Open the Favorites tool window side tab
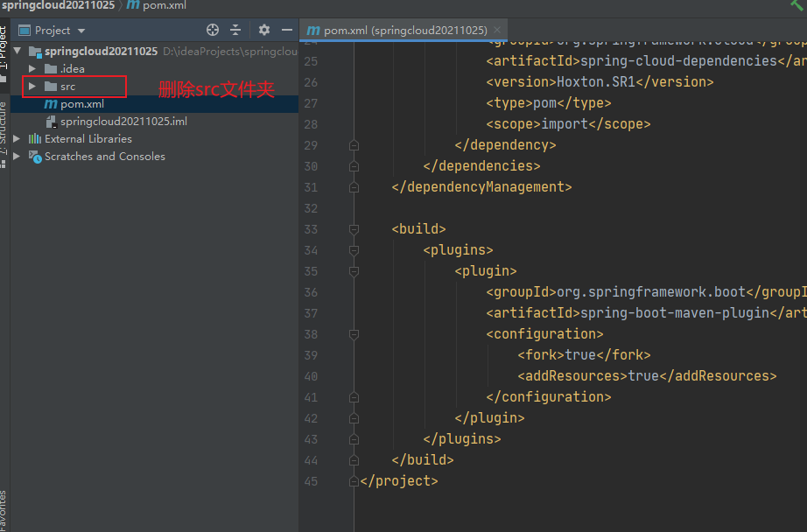 point(4,509)
